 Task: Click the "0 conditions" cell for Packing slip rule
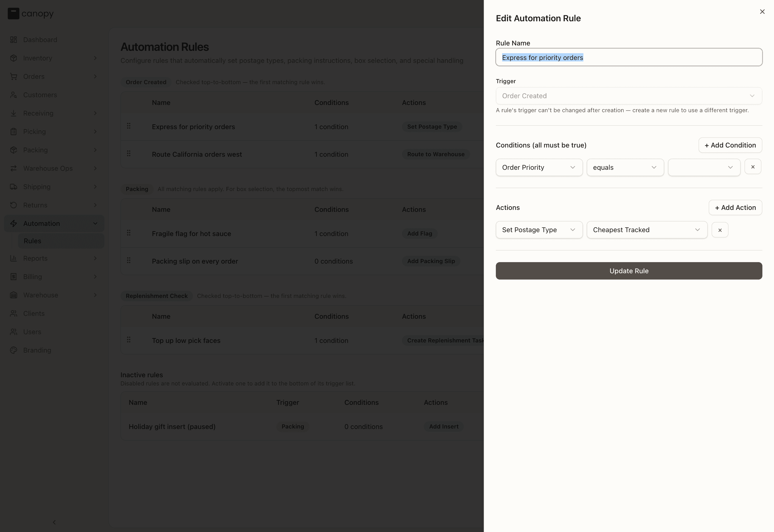point(333,261)
